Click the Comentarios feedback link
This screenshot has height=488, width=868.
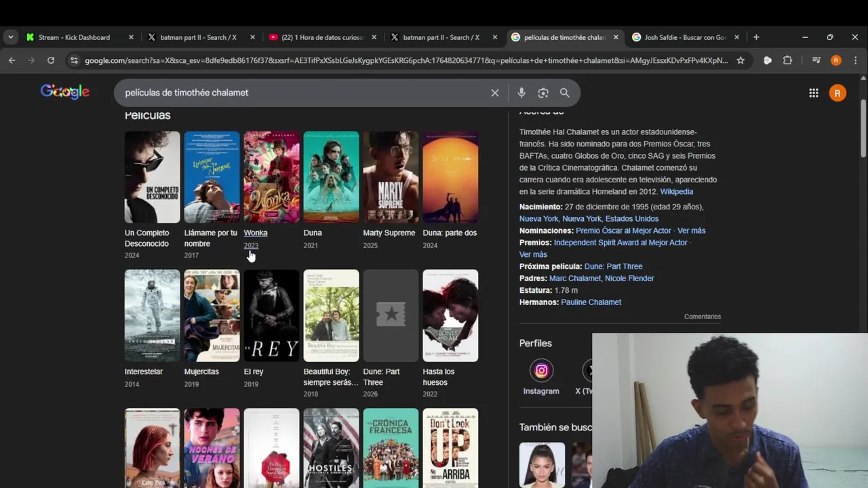(x=703, y=317)
